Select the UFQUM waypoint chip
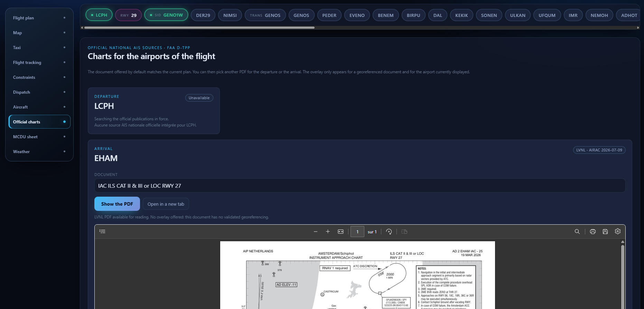The width and height of the screenshot is (644, 309). click(x=547, y=15)
